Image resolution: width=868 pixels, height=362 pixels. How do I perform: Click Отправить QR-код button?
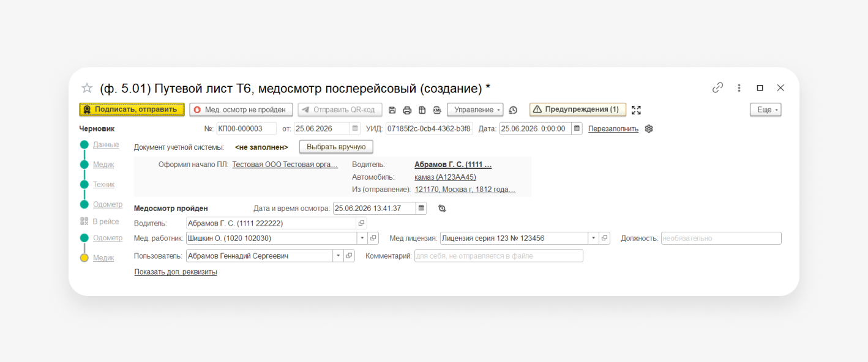[x=340, y=109]
